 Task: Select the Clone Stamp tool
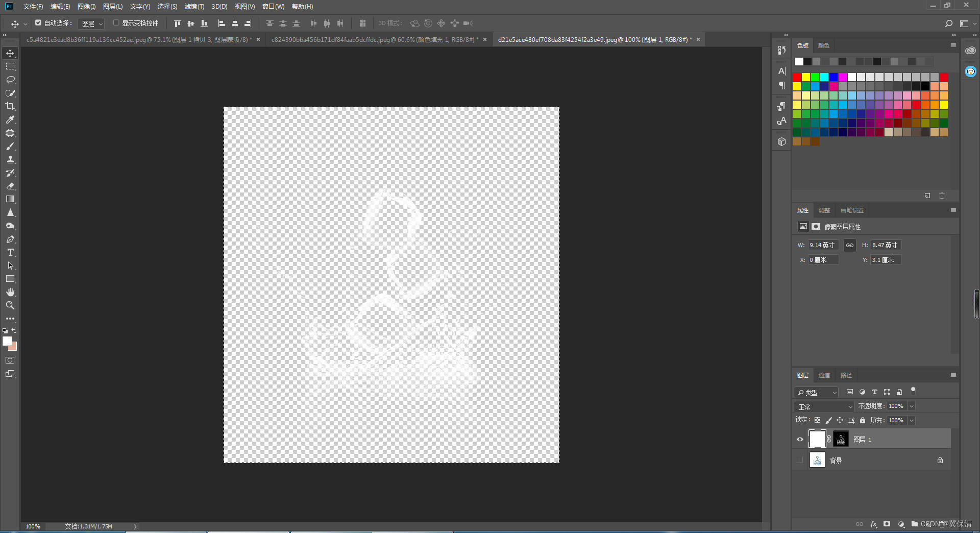click(x=10, y=159)
